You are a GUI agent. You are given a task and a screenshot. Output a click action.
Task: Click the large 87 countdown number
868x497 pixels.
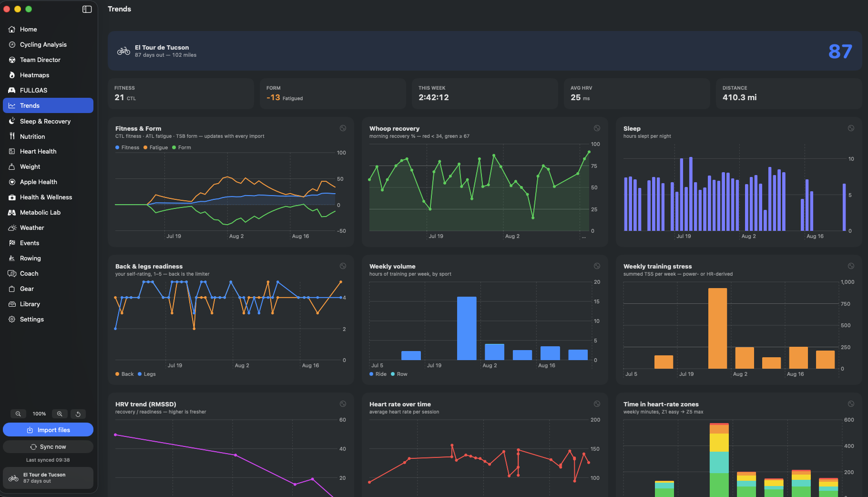[840, 52]
